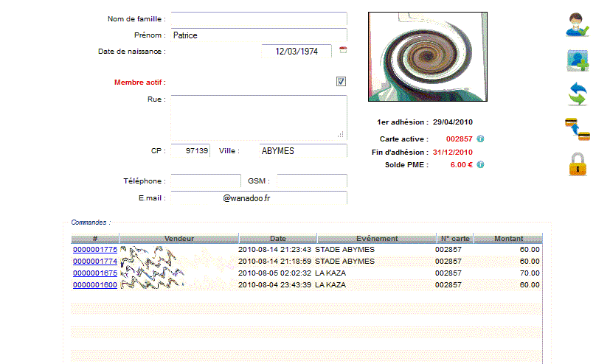
Task: Click the CP field with 97139
Action: (x=190, y=151)
